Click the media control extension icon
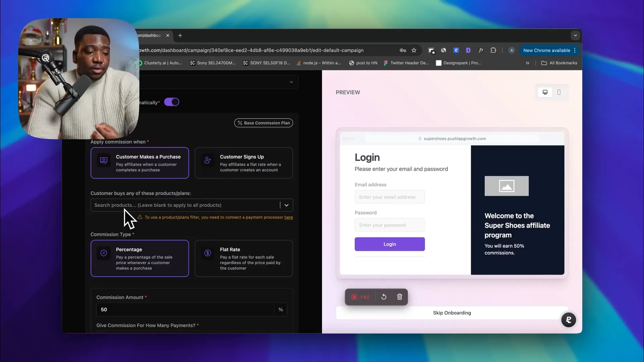644x362 pixels. click(x=431, y=51)
